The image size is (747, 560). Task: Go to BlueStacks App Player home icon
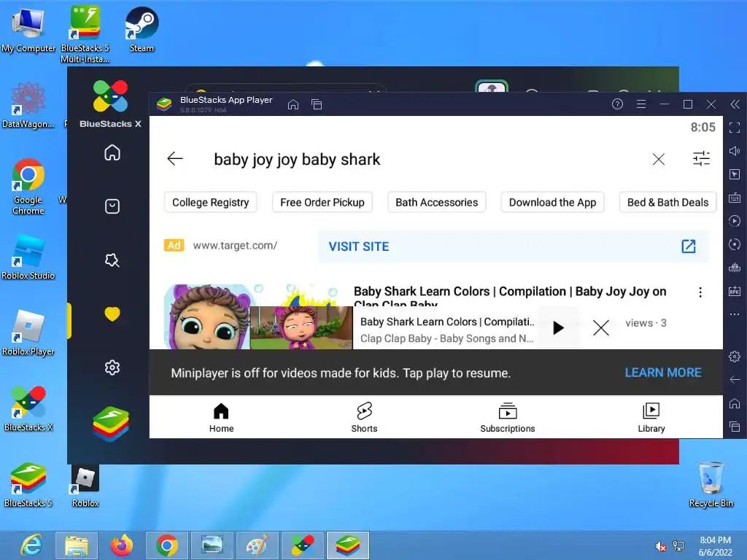[293, 104]
